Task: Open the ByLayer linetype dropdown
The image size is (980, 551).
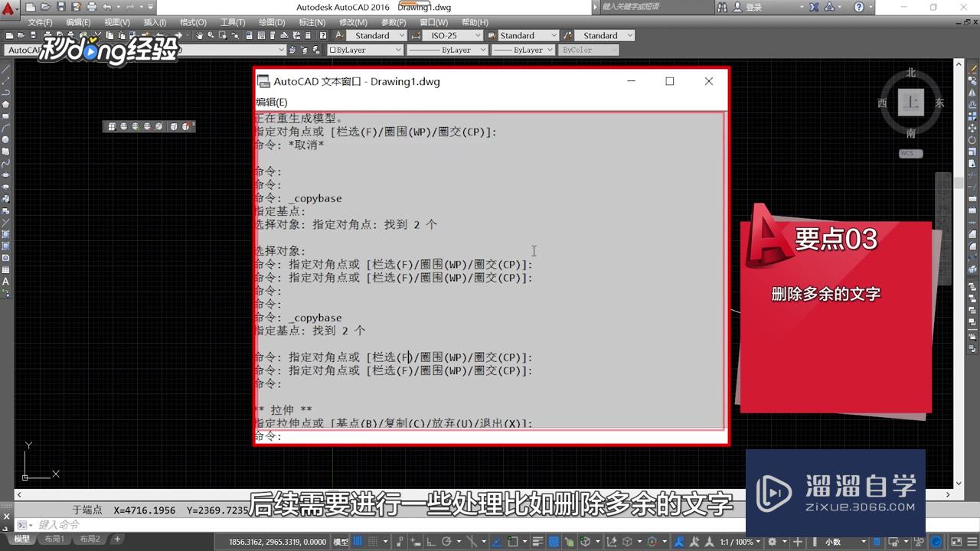Action: pyautogui.click(x=447, y=50)
